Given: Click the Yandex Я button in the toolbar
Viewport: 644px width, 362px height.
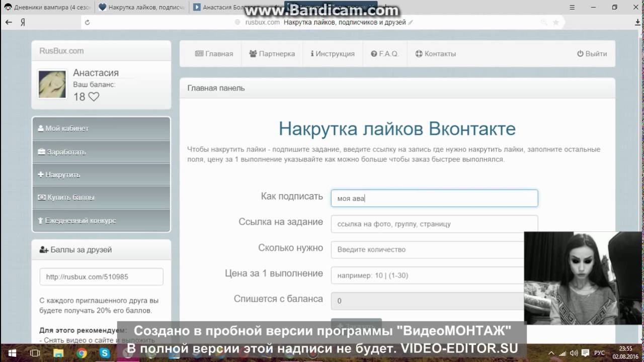Looking at the screenshot, I should pyautogui.click(x=23, y=22).
